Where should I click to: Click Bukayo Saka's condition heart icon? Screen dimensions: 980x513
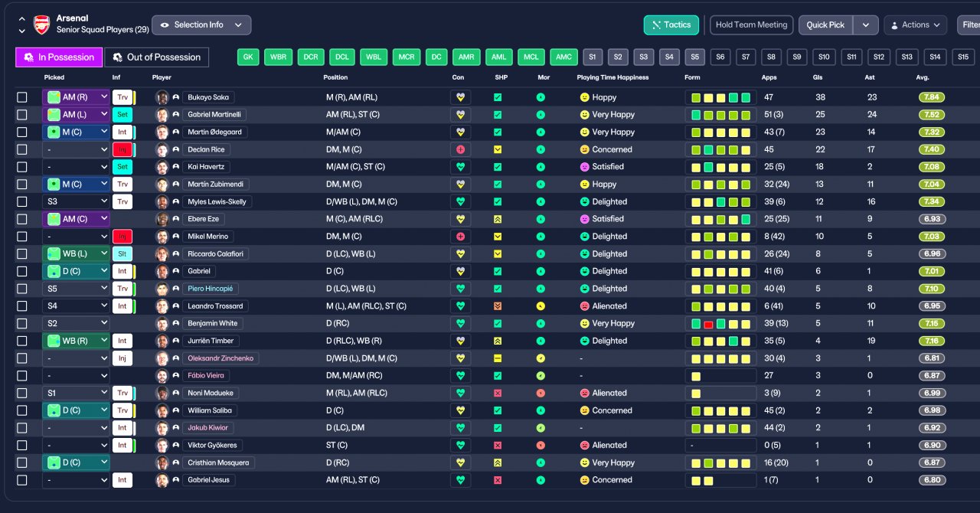pos(460,97)
